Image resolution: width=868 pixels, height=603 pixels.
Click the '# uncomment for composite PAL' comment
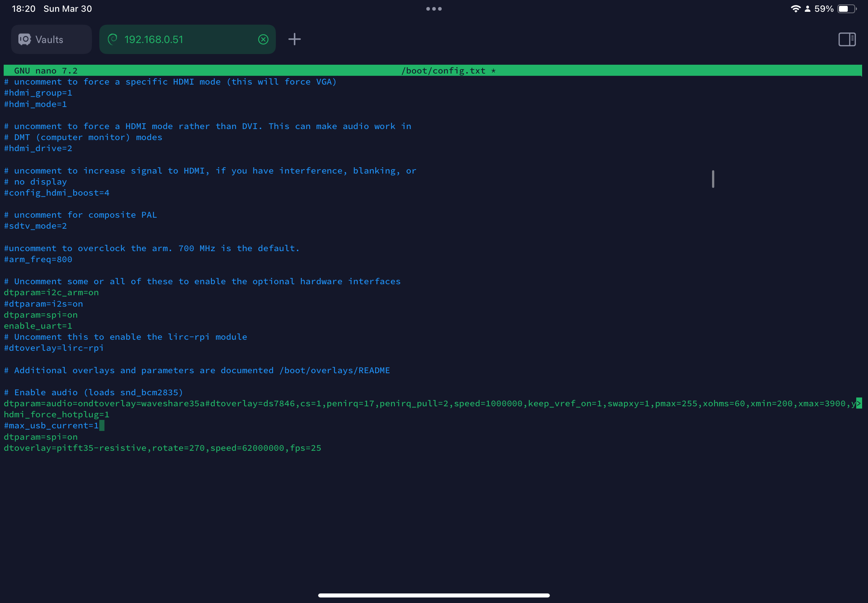(x=80, y=215)
